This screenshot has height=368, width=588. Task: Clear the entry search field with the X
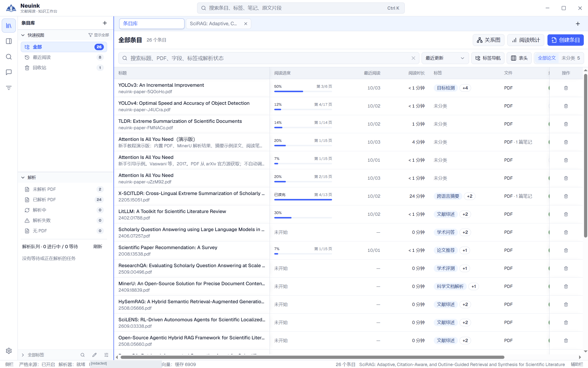pos(413,58)
